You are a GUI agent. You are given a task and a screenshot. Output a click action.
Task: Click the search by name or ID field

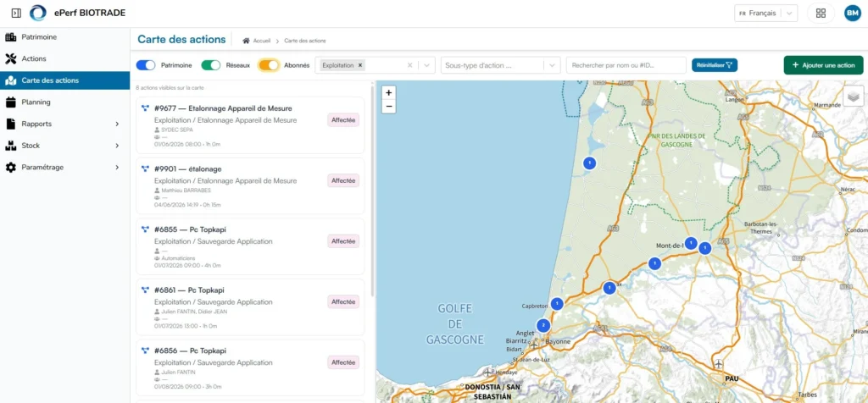point(626,65)
